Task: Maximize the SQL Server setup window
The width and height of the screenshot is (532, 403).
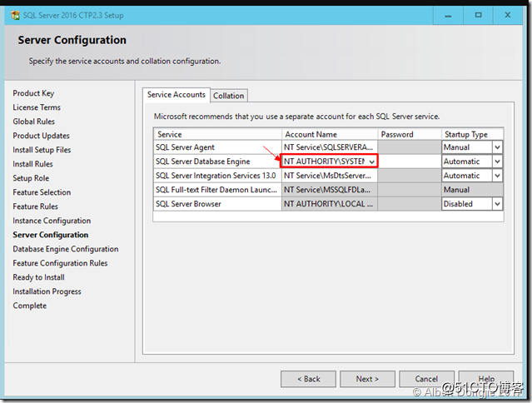Action: [478, 15]
